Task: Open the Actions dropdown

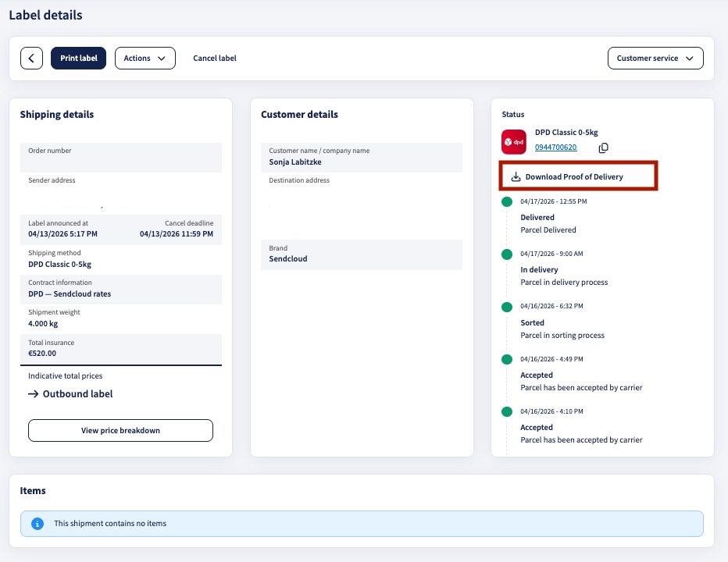Action: point(145,58)
